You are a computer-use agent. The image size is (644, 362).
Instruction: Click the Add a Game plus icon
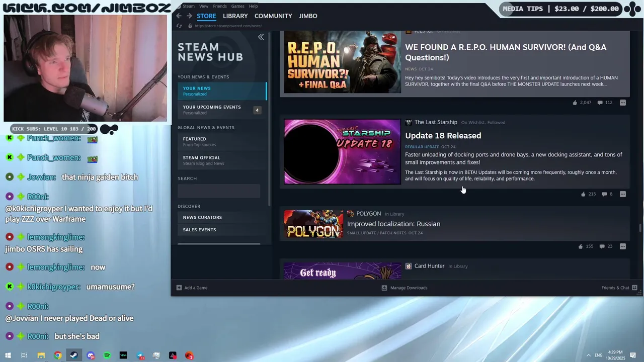point(179,288)
